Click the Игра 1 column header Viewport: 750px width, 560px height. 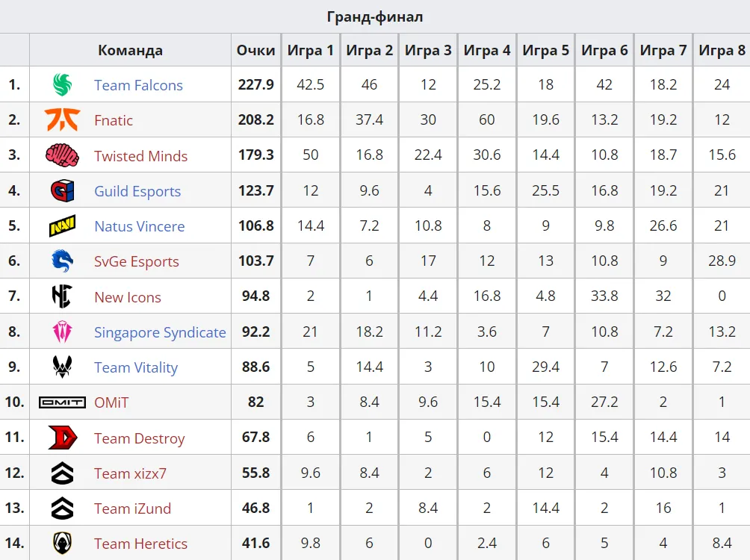pyautogui.click(x=311, y=50)
